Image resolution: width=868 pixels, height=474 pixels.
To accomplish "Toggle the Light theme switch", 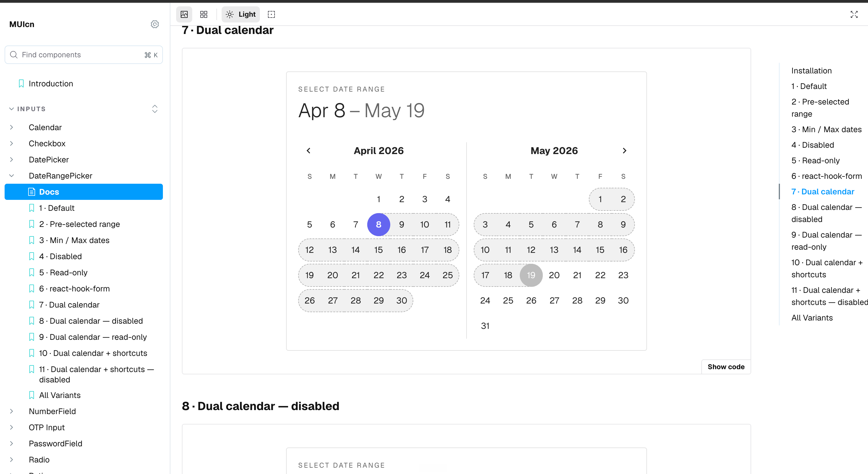I will [x=241, y=14].
